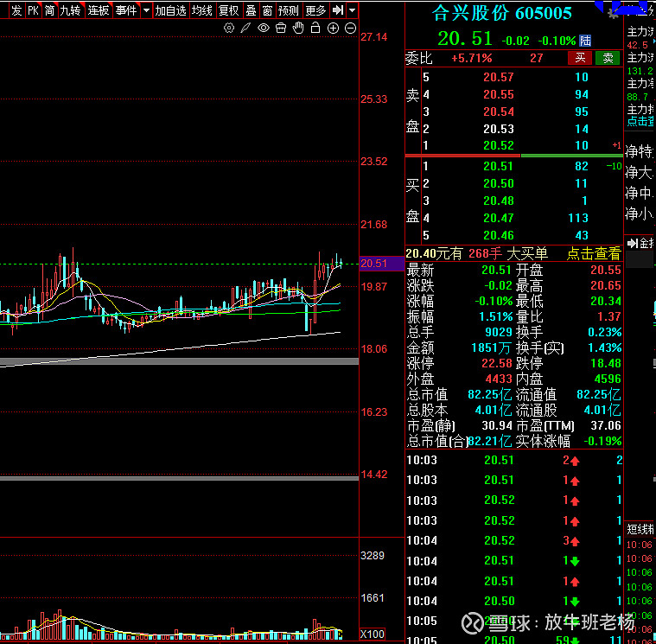The width and height of the screenshot is (656, 644).
Task: Select sell level 4 price 20.55
Action: (499, 94)
